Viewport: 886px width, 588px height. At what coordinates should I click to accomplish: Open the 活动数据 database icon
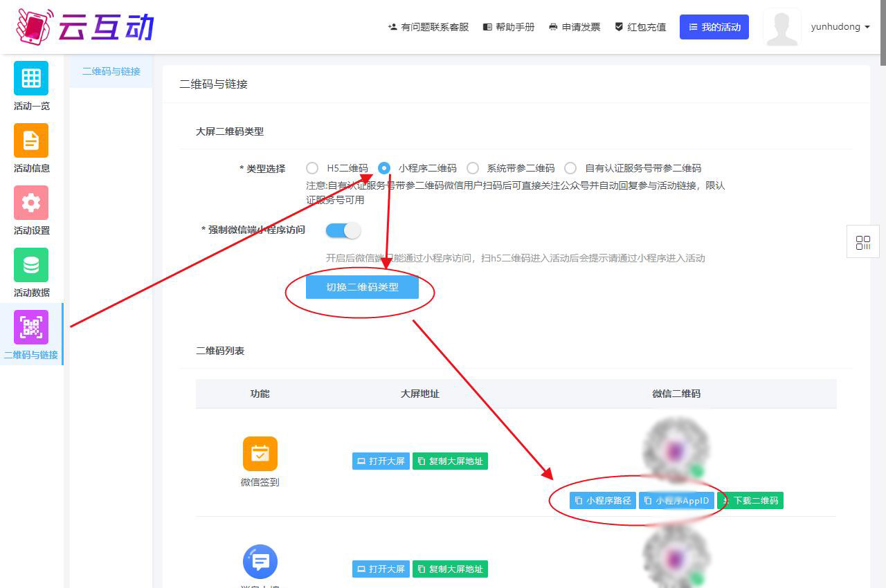[x=31, y=265]
